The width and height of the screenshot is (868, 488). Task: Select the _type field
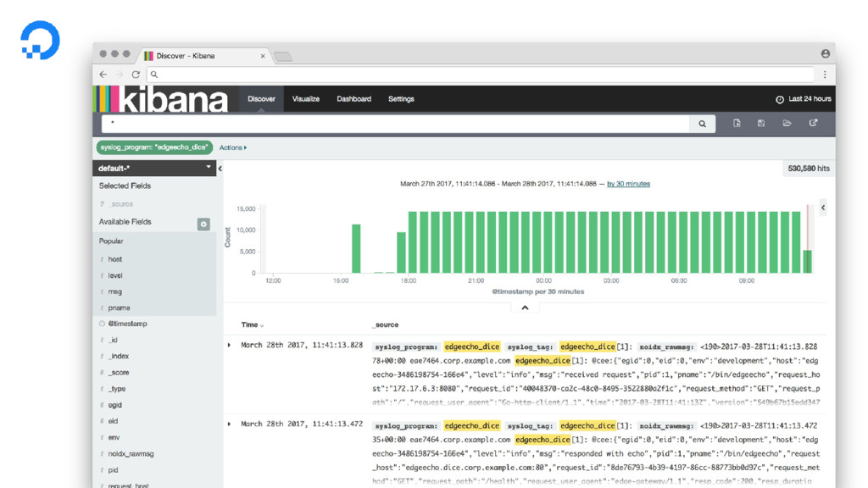pos(117,388)
